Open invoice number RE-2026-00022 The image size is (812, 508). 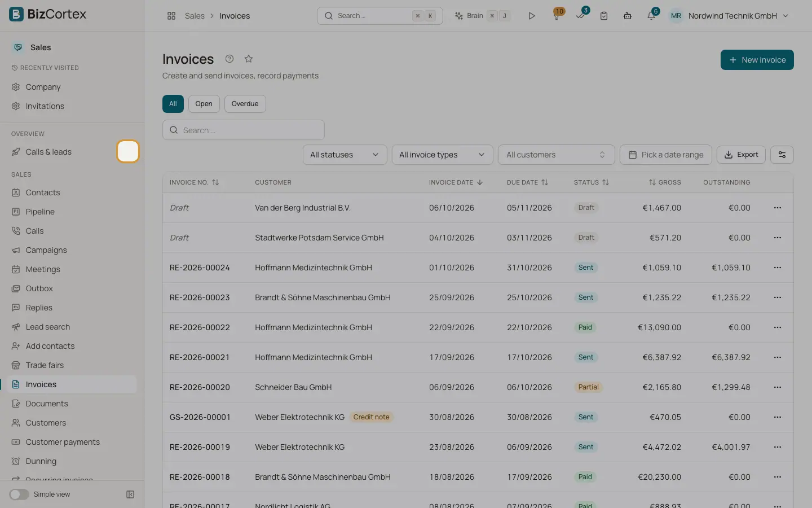pyautogui.click(x=200, y=327)
